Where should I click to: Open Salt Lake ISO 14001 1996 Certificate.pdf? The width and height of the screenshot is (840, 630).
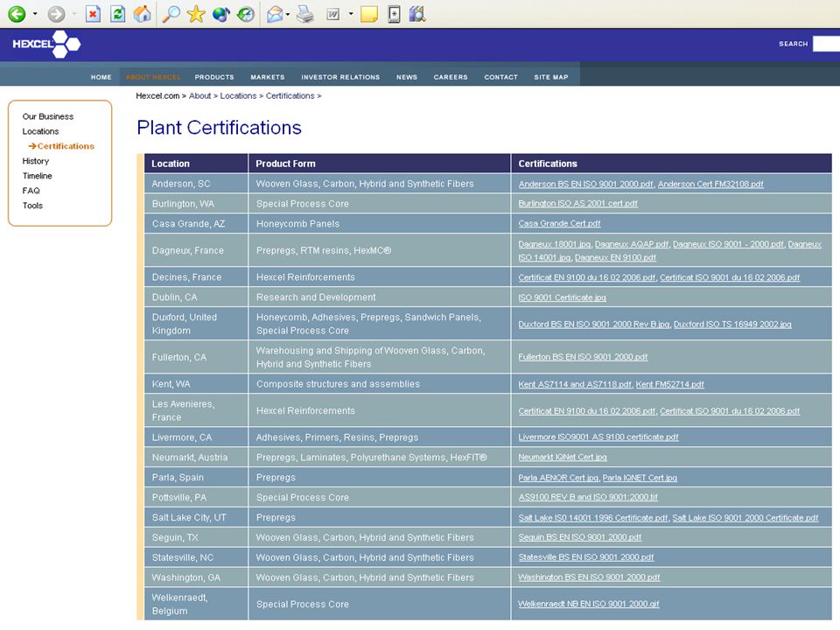click(x=593, y=517)
